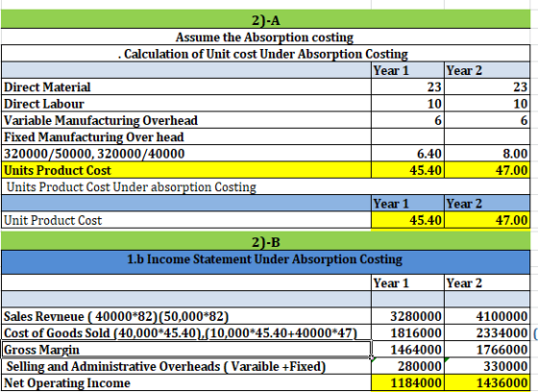The image size is (538, 392).
Task: Select the Gross Margin label cell
Action: (186, 349)
